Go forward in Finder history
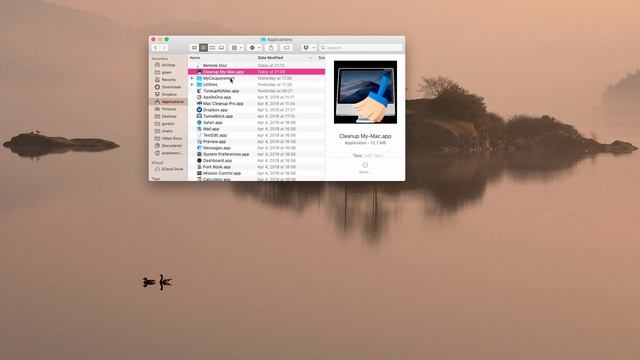640x360 pixels. point(164,48)
